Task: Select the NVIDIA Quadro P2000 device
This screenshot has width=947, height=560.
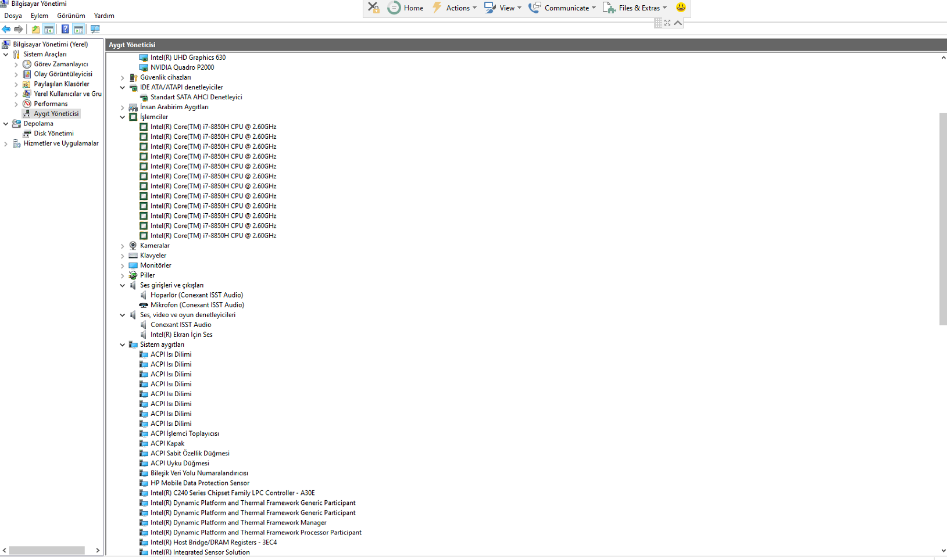Action: click(182, 67)
